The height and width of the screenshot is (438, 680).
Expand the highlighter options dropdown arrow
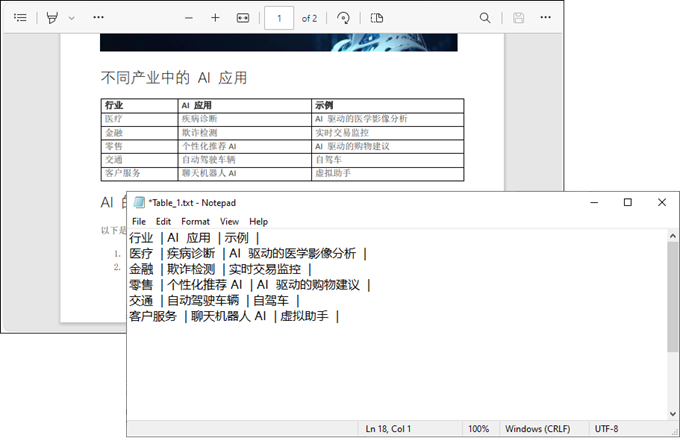(71, 18)
